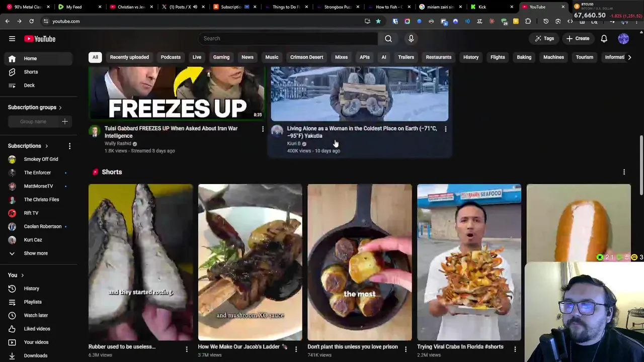The width and height of the screenshot is (644, 362).
Task: Add a subscription group with the plus icon
Action: tap(64, 121)
